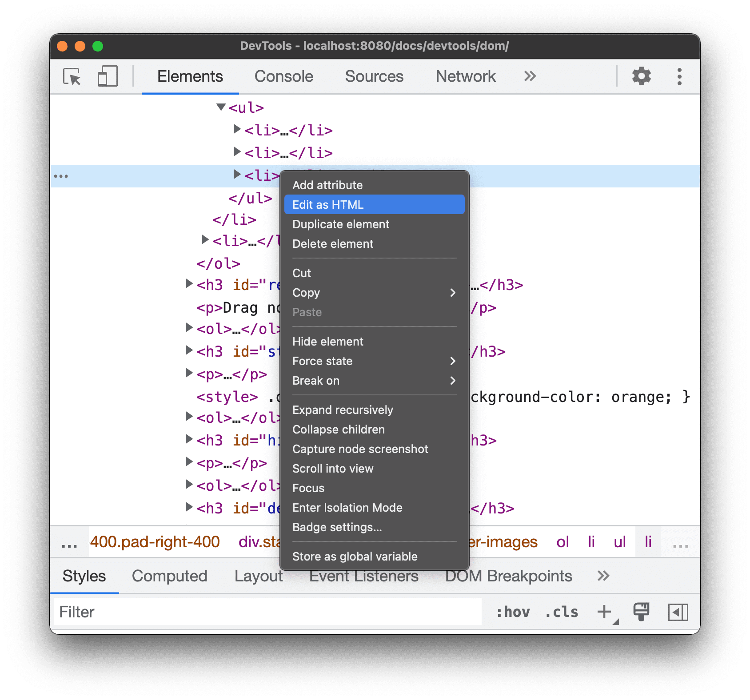Toggle the :hov element state panel
Image resolution: width=750 pixels, height=700 pixels.
pos(513,612)
